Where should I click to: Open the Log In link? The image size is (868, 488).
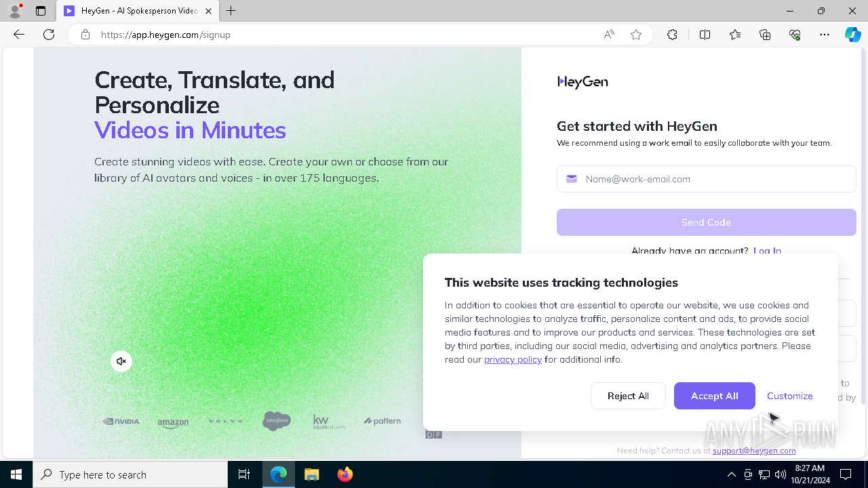coord(767,250)
